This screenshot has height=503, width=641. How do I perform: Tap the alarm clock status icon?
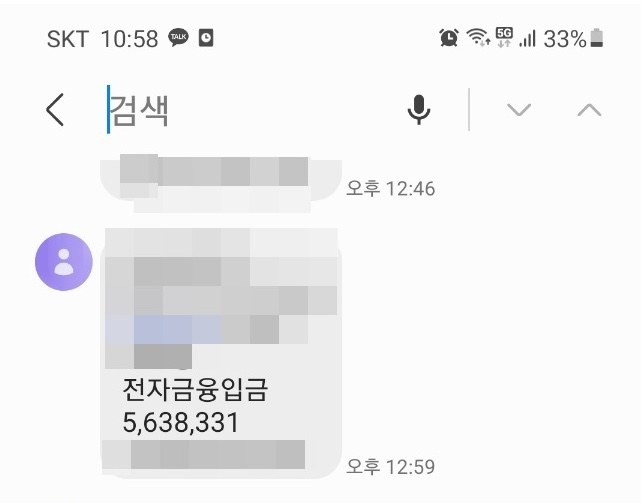[449, 38]
